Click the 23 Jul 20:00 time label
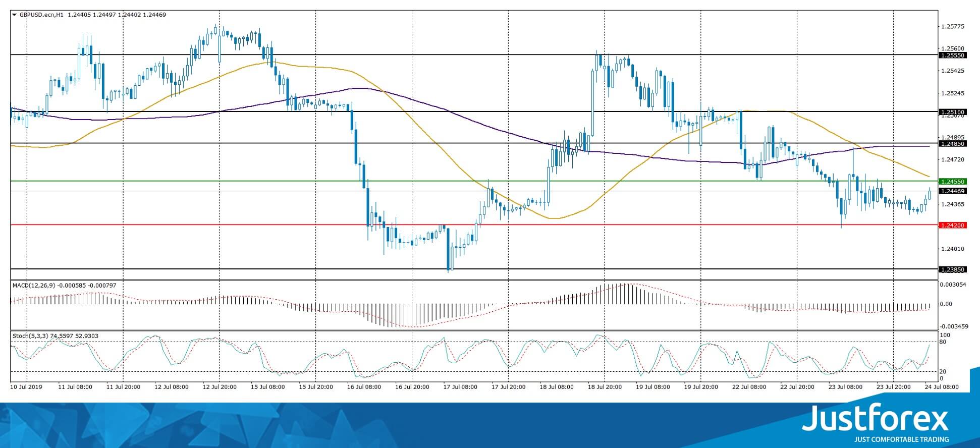Screen dimensions: 980x448 click(894, 387)
